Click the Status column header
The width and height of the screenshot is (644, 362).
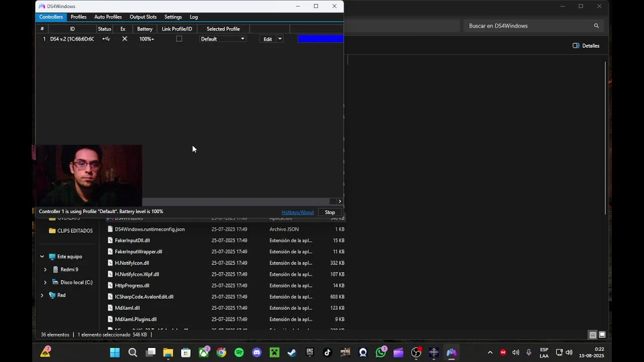tap(105, 29)
